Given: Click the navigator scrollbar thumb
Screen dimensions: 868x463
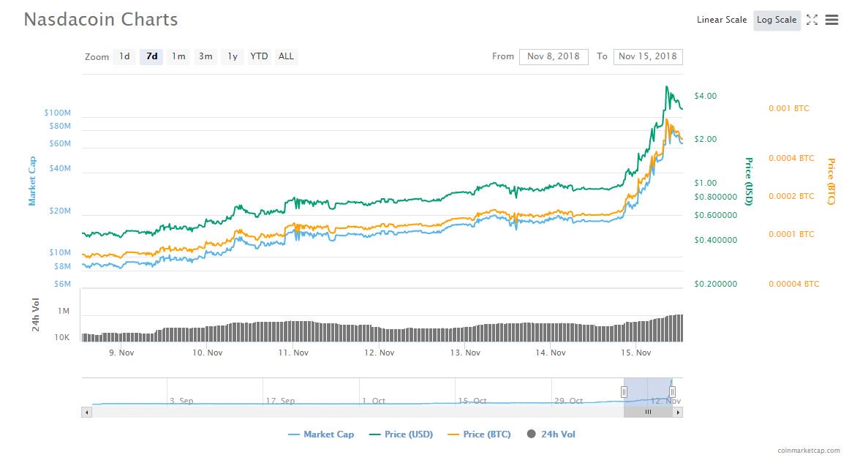Looking at the screenshot, I should (x=648, y=412).
